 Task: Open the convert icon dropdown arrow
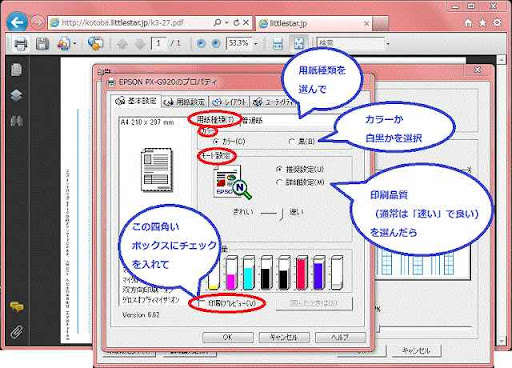pos(74,44)
